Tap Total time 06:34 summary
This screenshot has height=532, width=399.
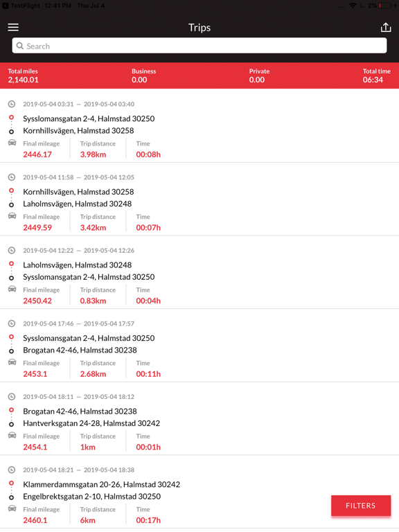[x=377, y=76]
